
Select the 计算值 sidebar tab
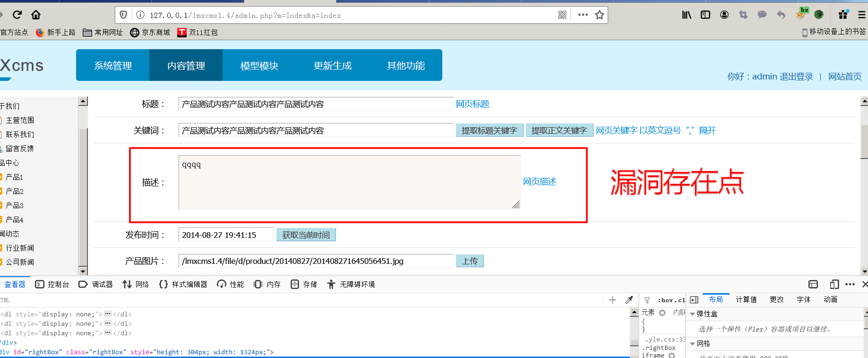[746, 299]
